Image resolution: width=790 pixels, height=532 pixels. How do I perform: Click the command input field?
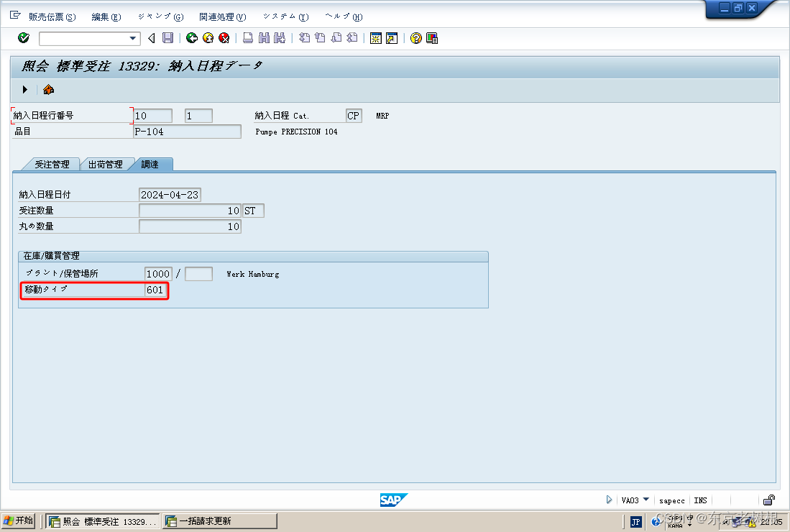(x=83, y=38)
